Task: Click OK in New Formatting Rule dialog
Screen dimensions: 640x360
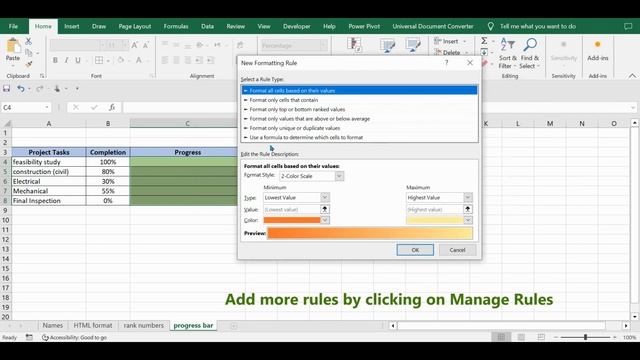Action: (x=415, y=250)
